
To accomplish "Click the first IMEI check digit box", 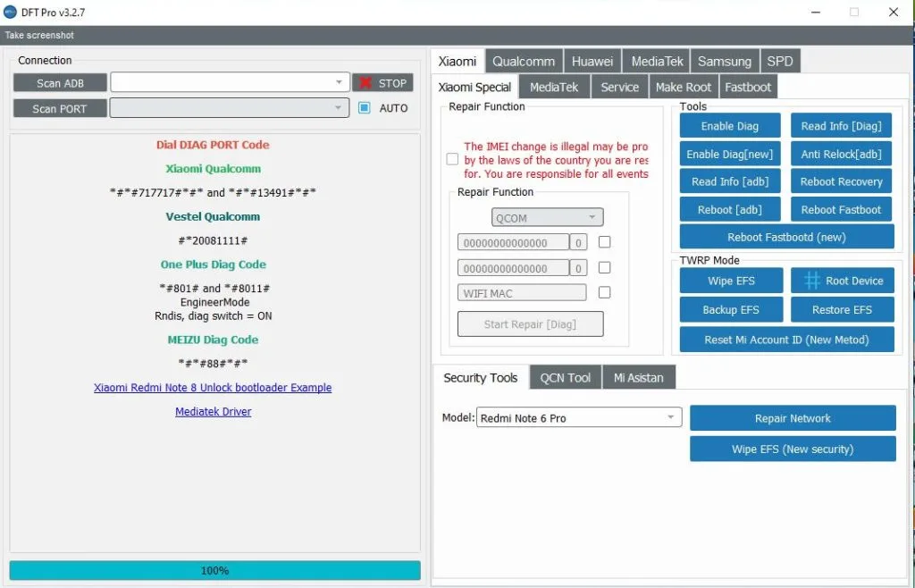I will [578, 242].
